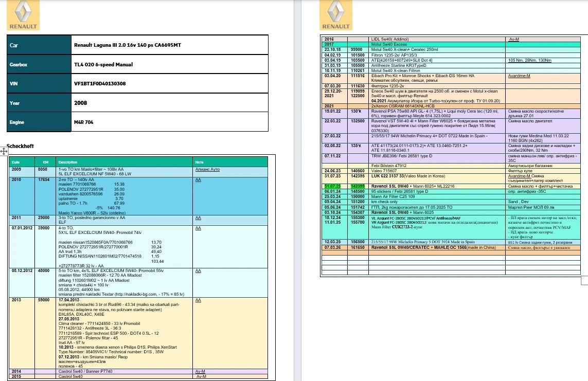Screen dimensions: 588x381
Task: Click the table move handle near Scheckheft
Action: [4, 151]
